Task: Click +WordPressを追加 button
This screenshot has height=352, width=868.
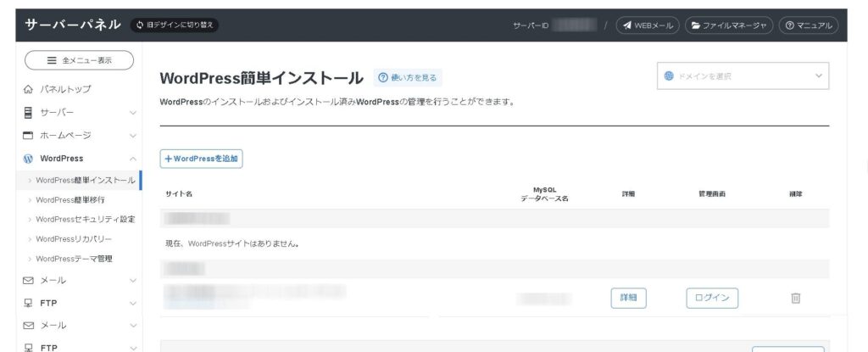Action: (201, 159)
